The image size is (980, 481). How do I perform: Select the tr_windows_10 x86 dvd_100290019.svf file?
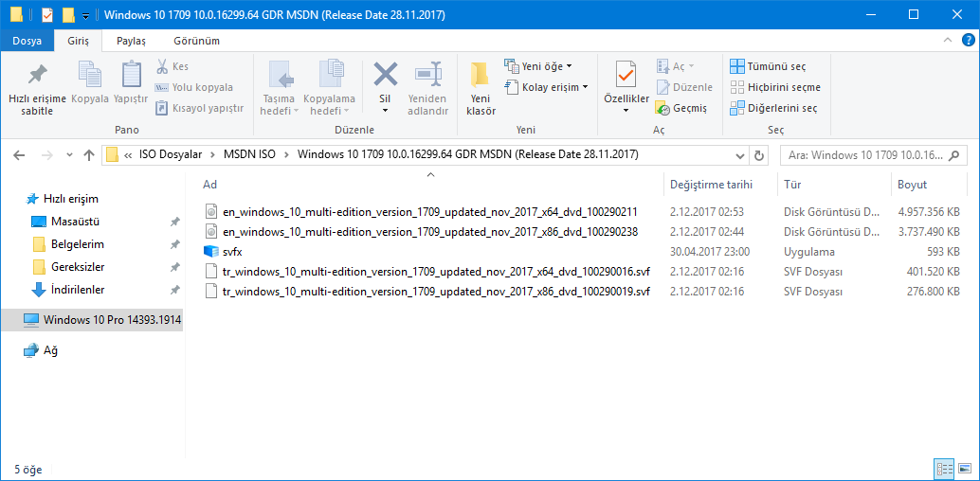[x=427, y=292]
